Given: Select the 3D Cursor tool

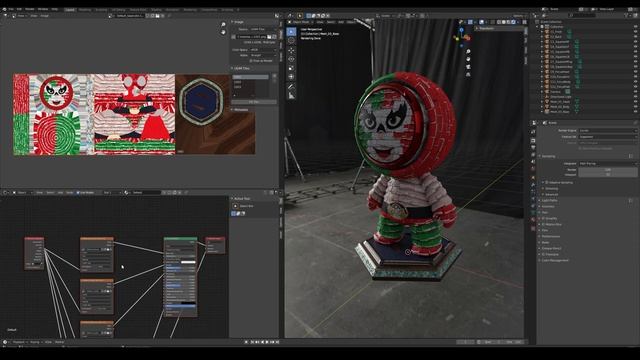Looking at the screenshot, I should pyautogui.click(x=291, y=41).
